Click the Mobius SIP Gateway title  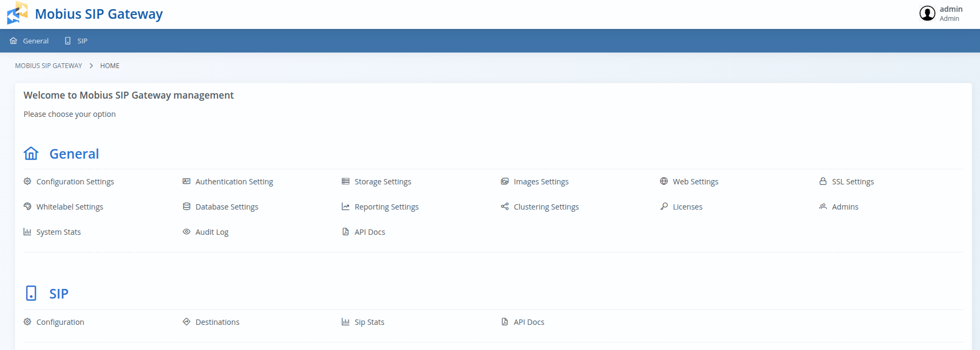click(99, 14)
